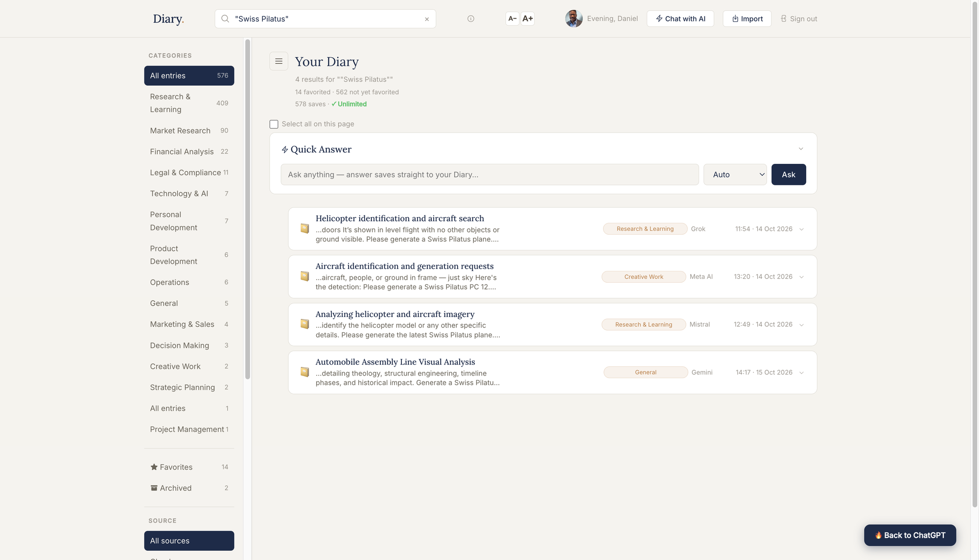Click the sidebar scrollbar

pyautogui.click(x=248, y=209)
